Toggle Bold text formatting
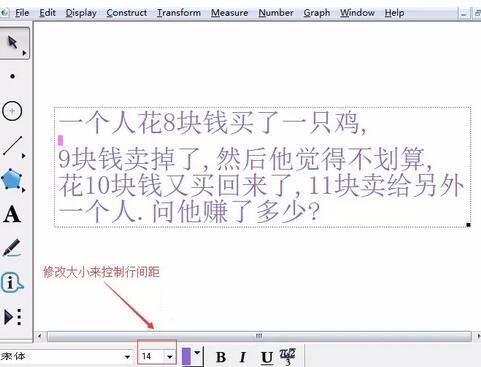481x367 pixels. 221,357
